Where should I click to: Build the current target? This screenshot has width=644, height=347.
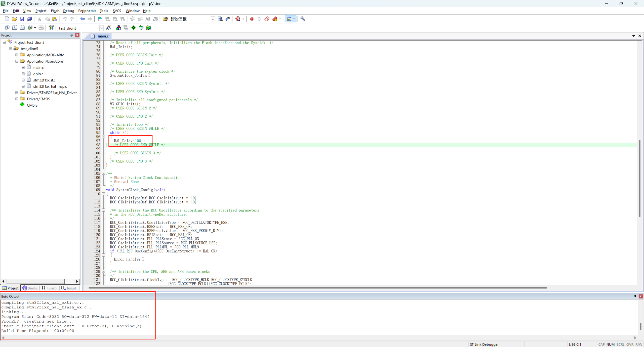(15, 28)
